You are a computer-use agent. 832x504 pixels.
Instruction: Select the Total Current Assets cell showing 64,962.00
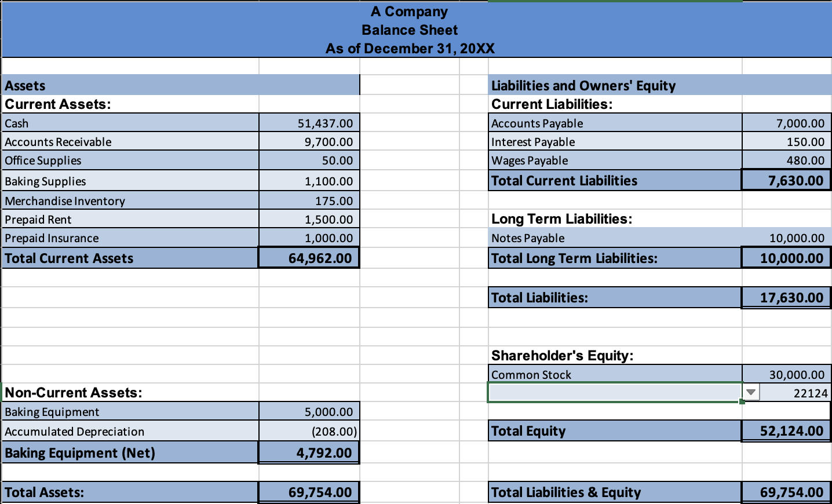tap(309, 257)
